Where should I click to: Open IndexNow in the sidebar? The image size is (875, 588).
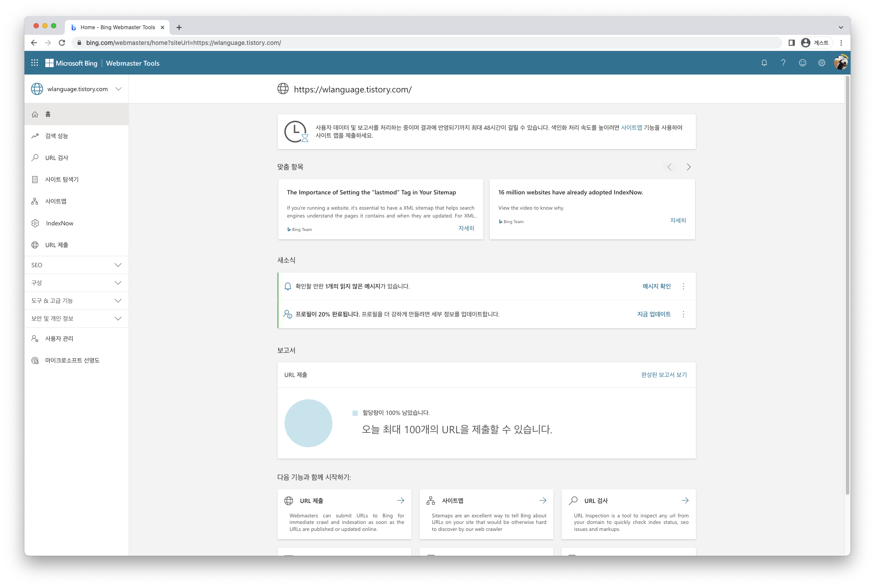pos(60,223)
